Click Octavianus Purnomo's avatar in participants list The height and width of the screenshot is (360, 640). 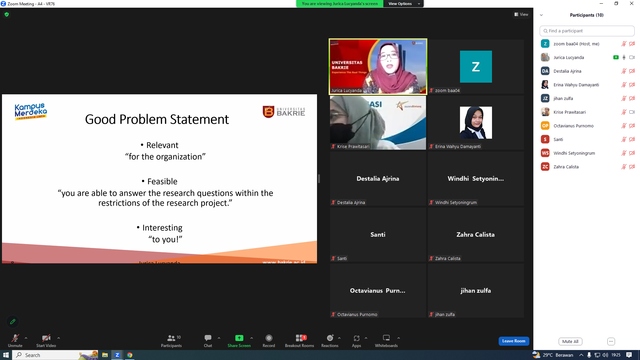tap(545, 126)
